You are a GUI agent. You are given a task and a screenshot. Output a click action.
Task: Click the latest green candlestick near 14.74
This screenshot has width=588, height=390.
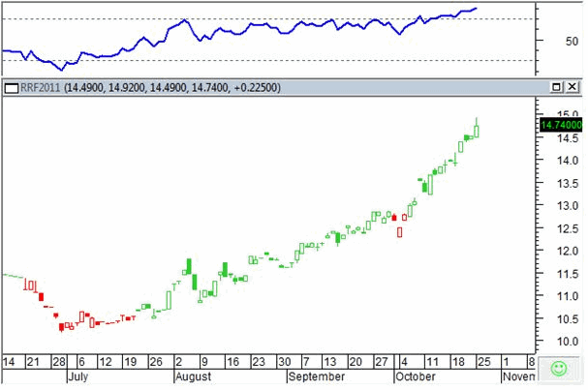coord(477,131)
